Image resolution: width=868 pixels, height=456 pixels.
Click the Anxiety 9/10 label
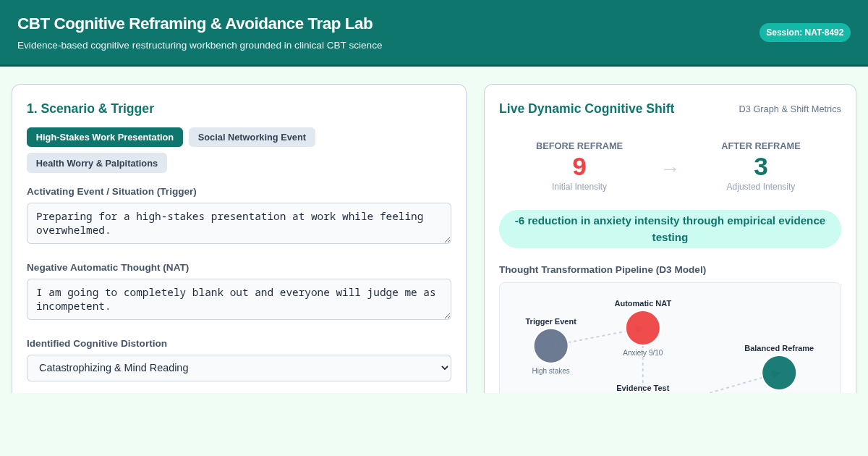coord(643,352)
